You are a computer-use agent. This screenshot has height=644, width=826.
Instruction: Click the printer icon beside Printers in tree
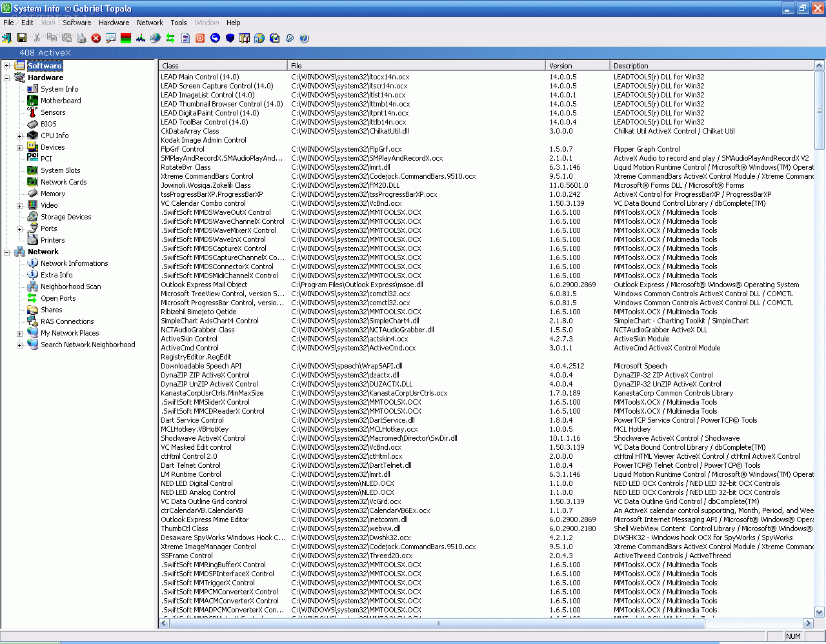(32, 240)
